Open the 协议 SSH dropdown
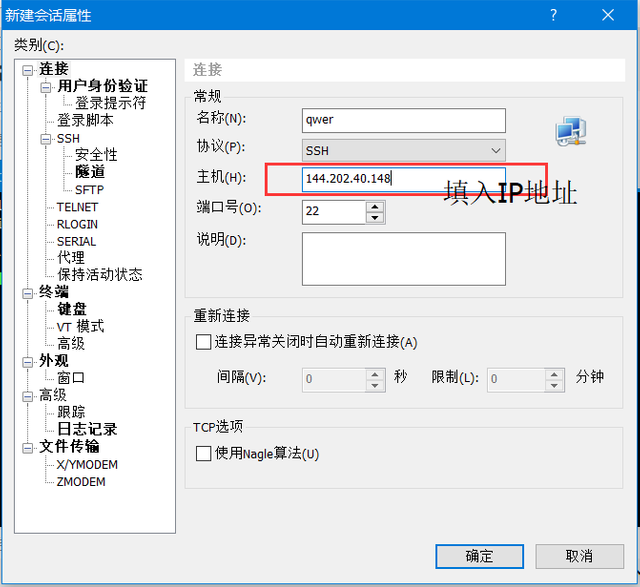This screenshot has height=587, width=640. pos(404,151)
